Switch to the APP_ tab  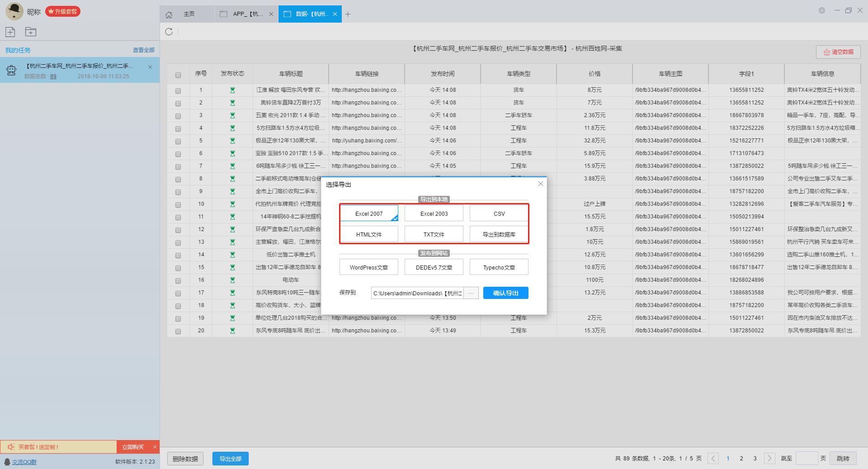pyautogui.click(x=246, y=14)
